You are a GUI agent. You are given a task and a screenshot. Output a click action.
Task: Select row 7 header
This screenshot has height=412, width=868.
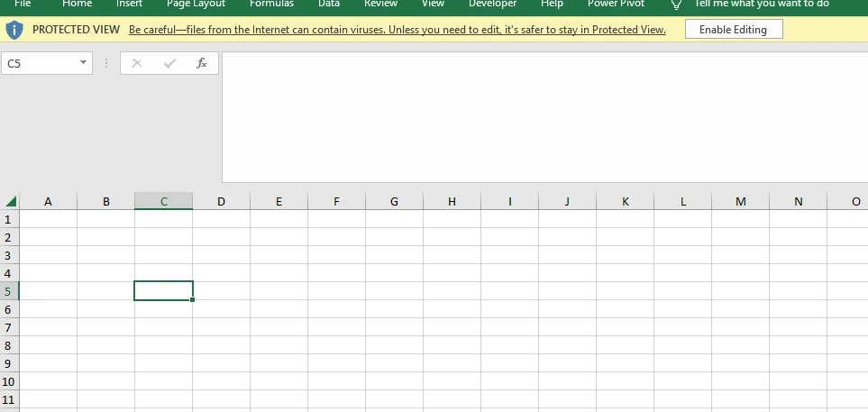pyautogui.click(x=9, y=327)
